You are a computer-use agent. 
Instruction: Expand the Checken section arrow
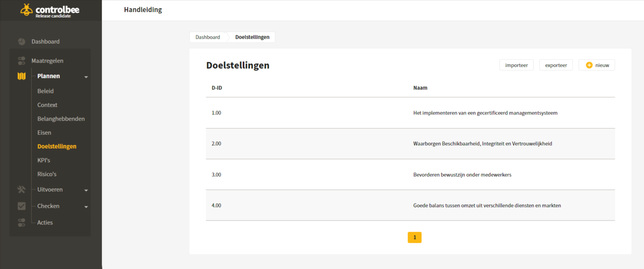click(x=86, y=207)
